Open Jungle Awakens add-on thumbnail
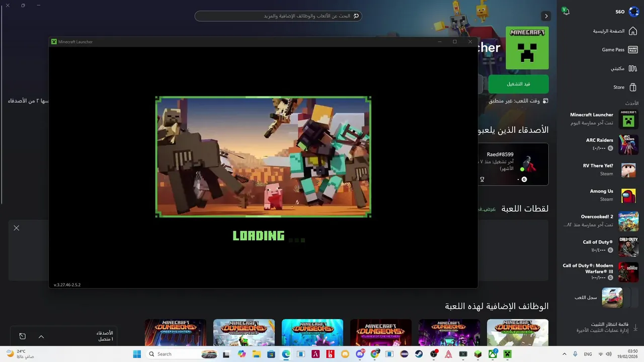The image size is (644, 362). (x=518, y=332)
